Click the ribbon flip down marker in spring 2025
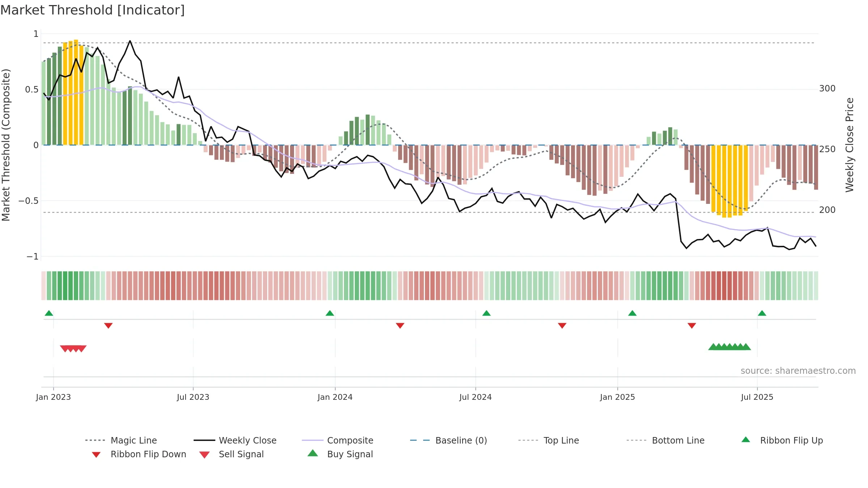The height and width of the screenshot is (488, 868). [x=692, y=326]
